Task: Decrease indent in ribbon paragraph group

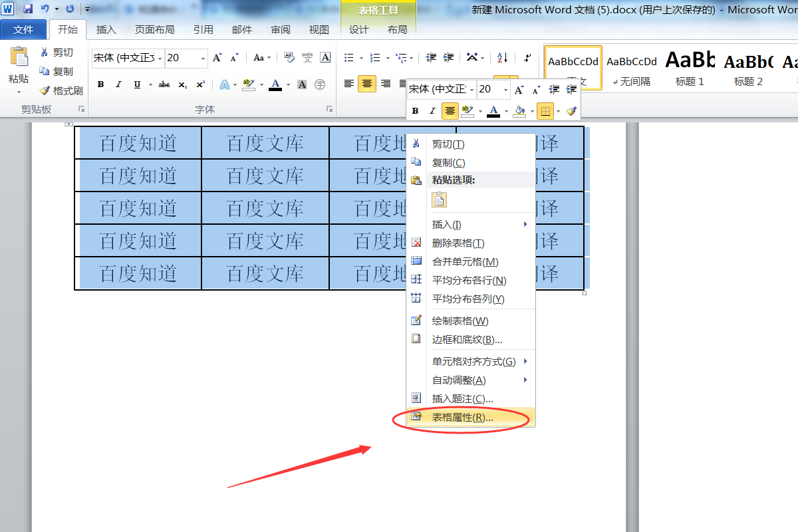Action: pos(431,58)
